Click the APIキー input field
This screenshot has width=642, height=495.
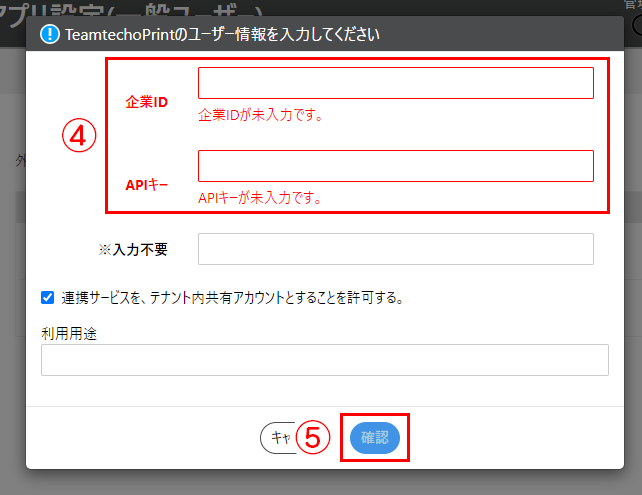tap(396, 166)
